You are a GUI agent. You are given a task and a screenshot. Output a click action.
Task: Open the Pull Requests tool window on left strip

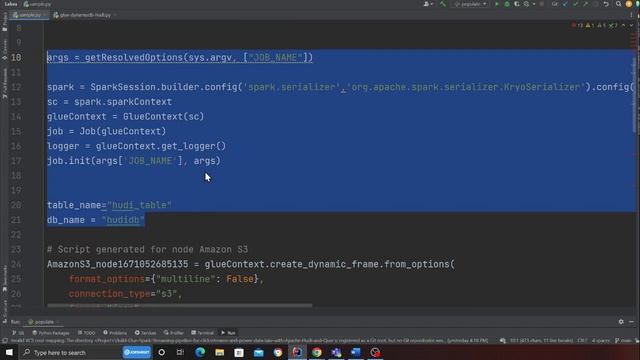coord(4,83)
